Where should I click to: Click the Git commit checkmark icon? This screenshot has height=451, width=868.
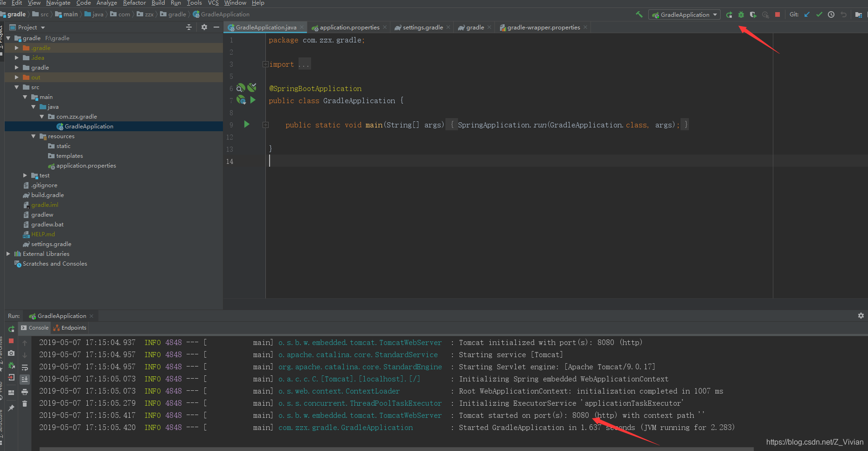[x=819, y=14]
